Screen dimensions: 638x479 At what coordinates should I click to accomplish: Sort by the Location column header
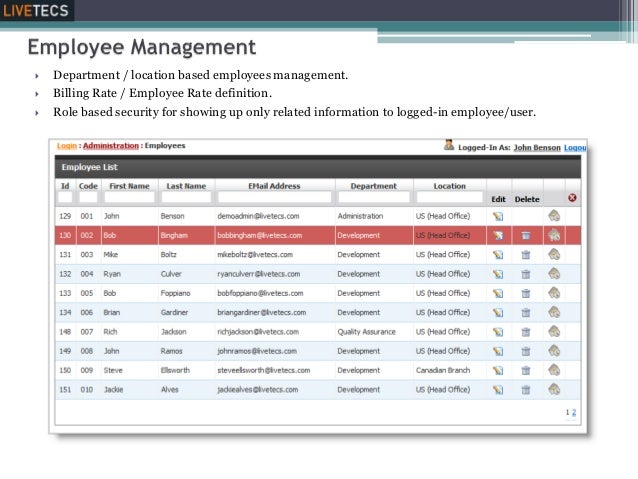(450, 186)
